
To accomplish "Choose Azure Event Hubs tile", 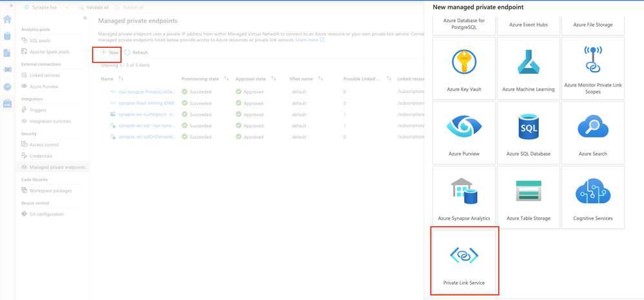I will (529, 25).
